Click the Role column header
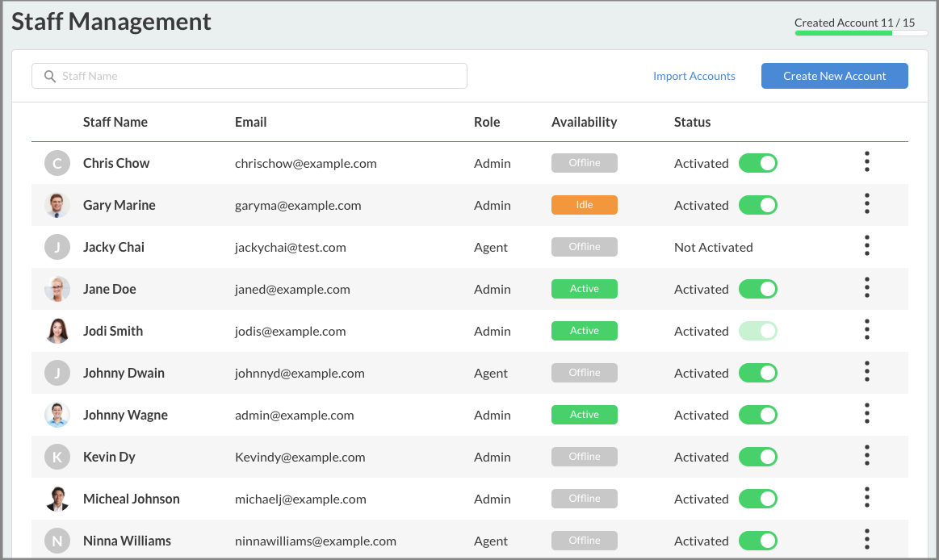Screen dimensions: 939x560 pyautogui.click(x=487, y=122)
